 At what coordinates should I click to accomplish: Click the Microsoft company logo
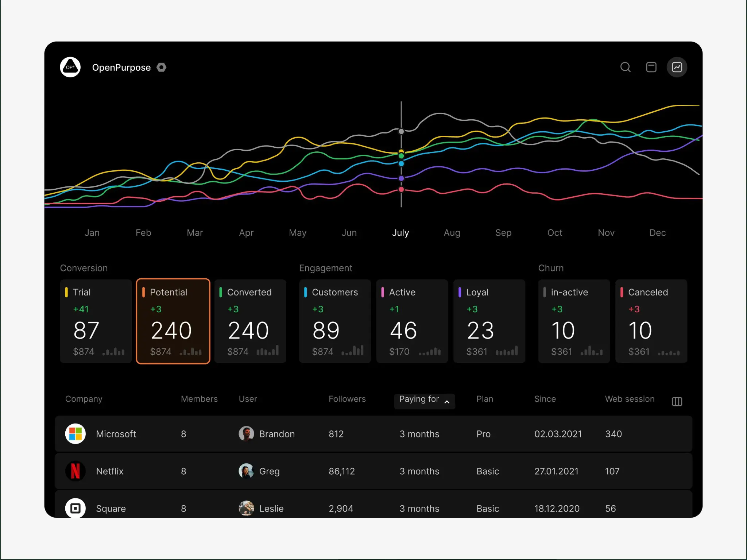tap(76, 434)
